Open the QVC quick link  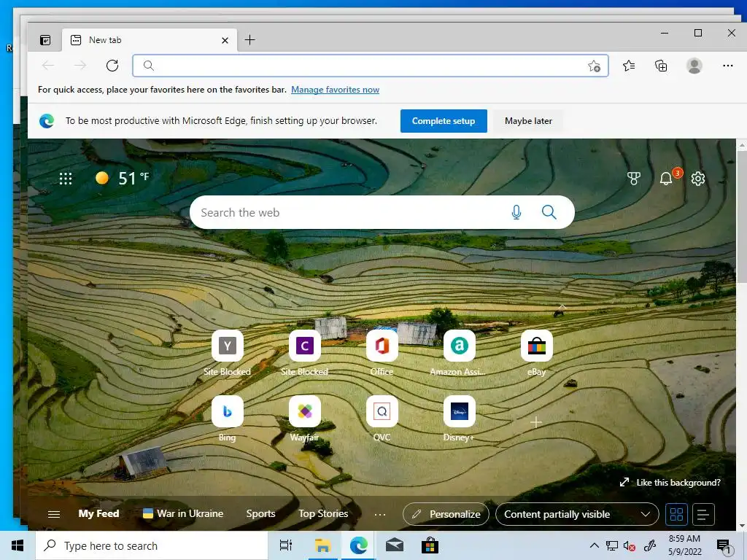[382, 418]
